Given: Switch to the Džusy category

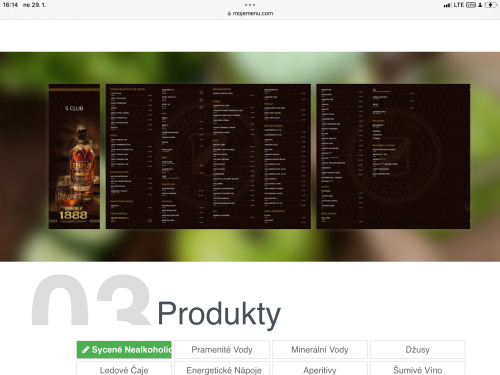Looking at the screenshot, I should click(418, 350).
